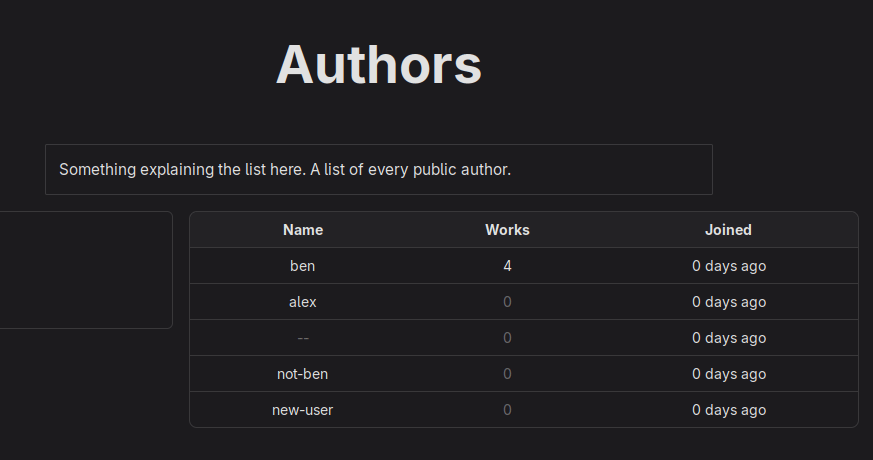Click the joined date in alex's row
The width and height of the screenshot is (873, 460).
coord(729,302)
